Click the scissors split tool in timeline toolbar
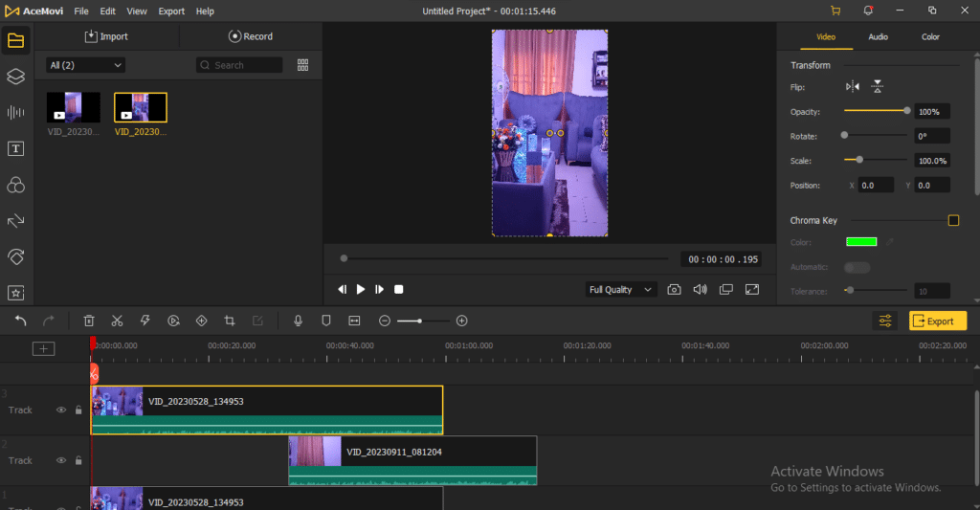Image resolution: width=980 pixels, height=510 pixels. pos(117,321)
